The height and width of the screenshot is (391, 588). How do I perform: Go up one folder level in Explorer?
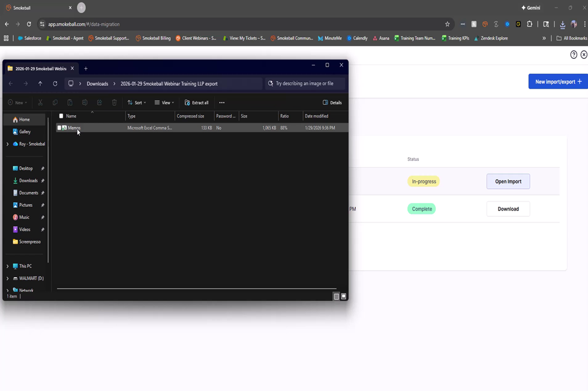[40, 84]
